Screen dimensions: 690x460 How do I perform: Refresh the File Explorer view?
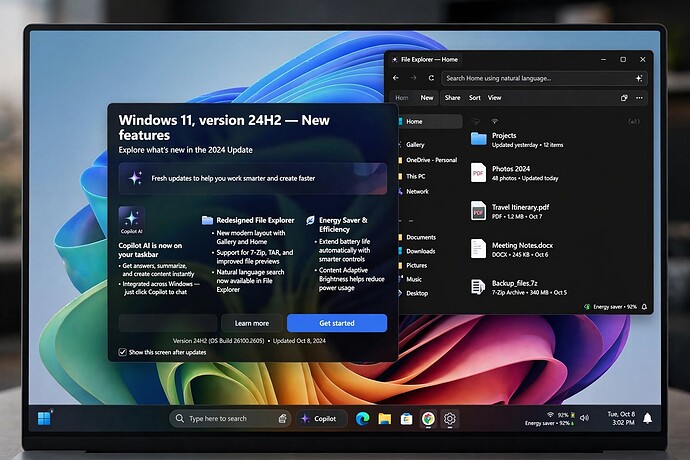pos(431,78)
